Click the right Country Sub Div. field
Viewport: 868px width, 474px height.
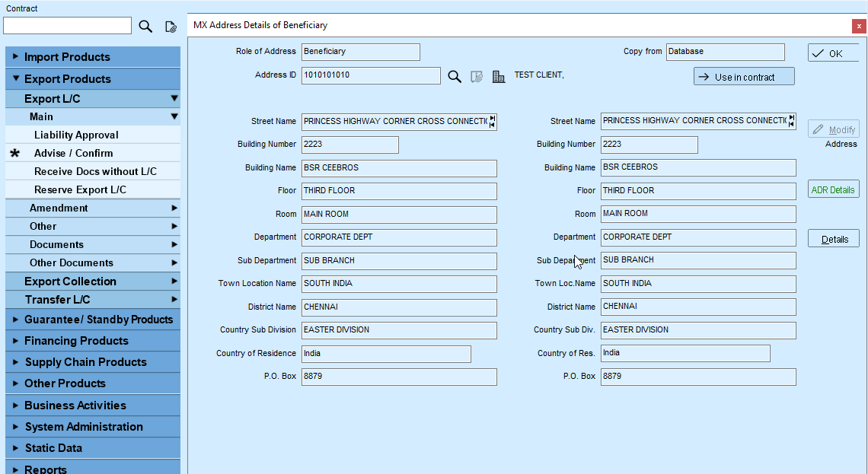pyautogui.click(x=699, y=331)
